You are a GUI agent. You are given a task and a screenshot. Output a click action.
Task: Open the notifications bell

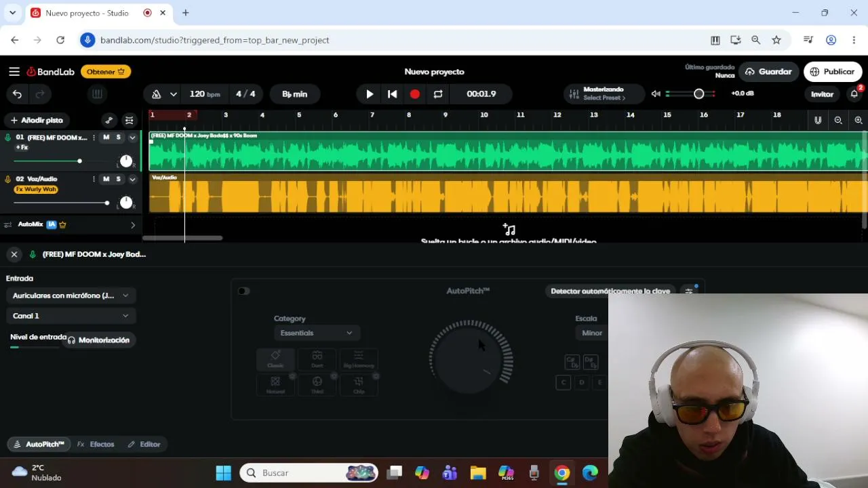point(854,94)
